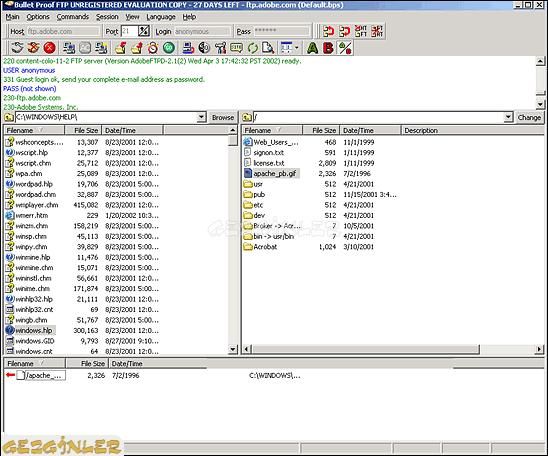Click the Change button
This screenshot has height=456, width=548.
coord(529,117)
